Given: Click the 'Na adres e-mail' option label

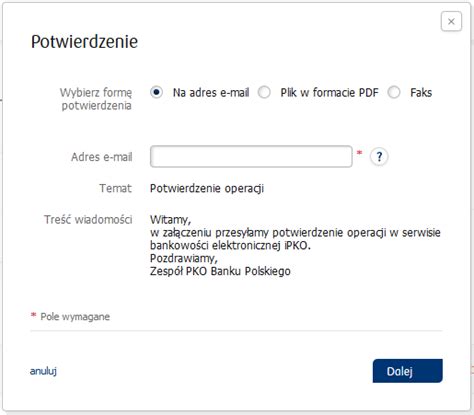Looking at the screenshot, I should (211, 92).
